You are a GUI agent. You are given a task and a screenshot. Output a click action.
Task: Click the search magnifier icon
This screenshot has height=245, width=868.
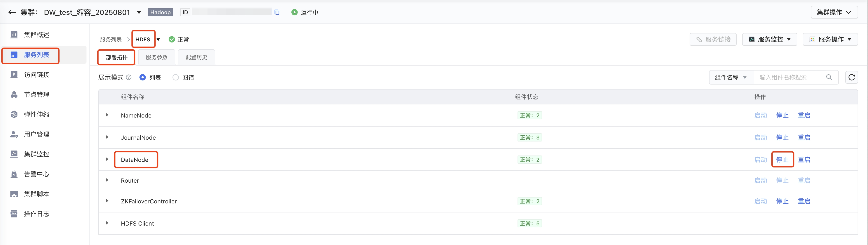tap(829, 77)
